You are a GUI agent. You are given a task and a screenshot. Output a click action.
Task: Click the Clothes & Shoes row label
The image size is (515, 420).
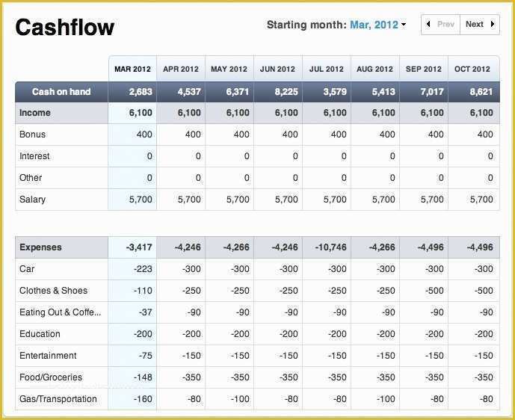coord(54,291)
